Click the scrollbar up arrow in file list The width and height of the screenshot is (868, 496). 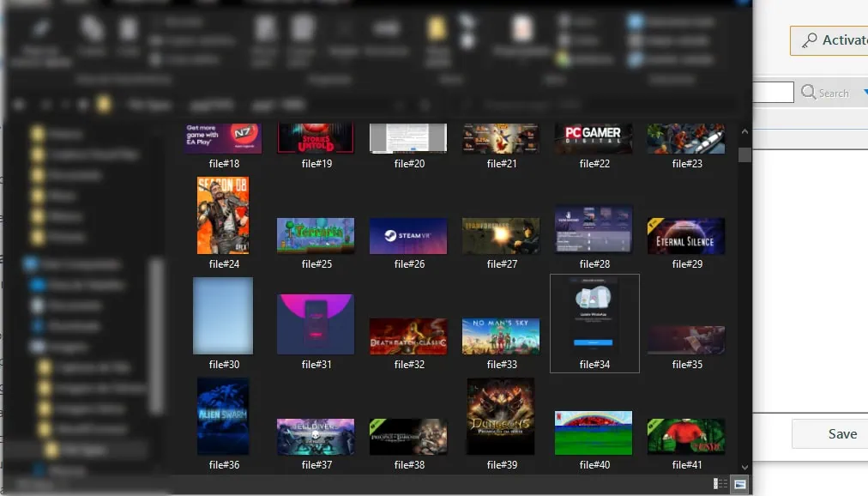point(744,132)
